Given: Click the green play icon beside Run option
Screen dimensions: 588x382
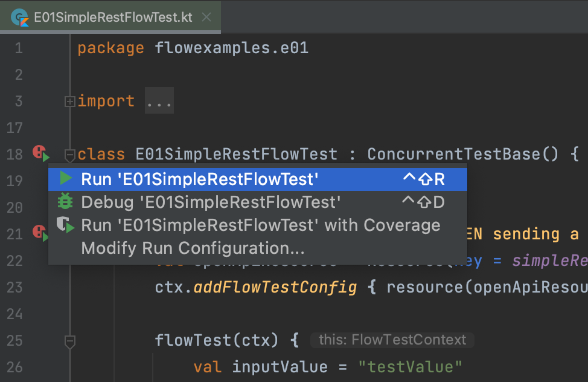Looking at the screenshot, I should (x=65, y=179).
